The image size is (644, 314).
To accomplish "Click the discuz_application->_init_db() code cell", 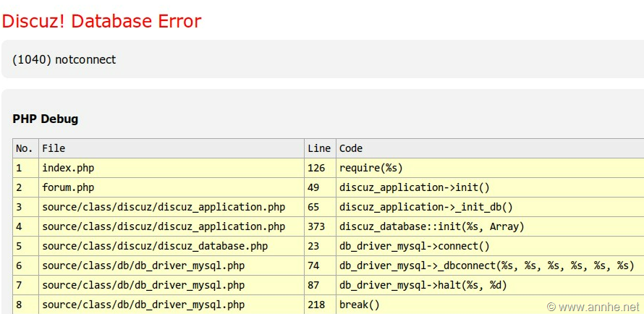I will click(x=426, y=207).
